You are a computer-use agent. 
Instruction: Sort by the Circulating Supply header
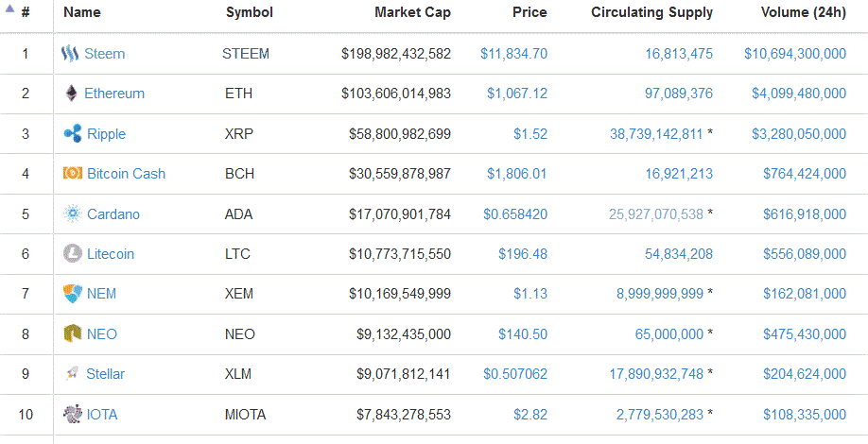click(652, 12)
